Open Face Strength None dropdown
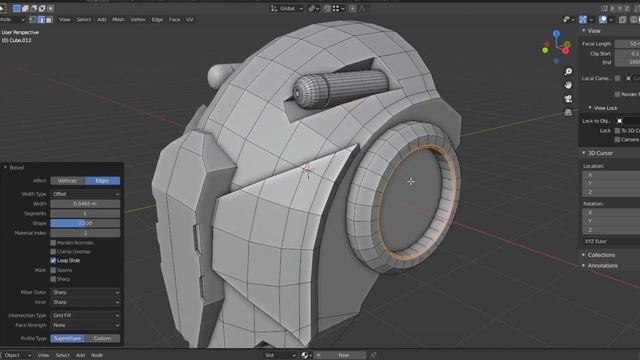640x360 pixels. coord(85,325)
